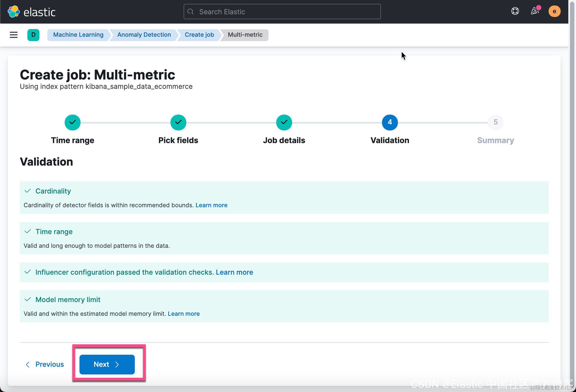Select step 5 Summary circle
The height and width of the screenshot is (392, 576).
[495, 122]
